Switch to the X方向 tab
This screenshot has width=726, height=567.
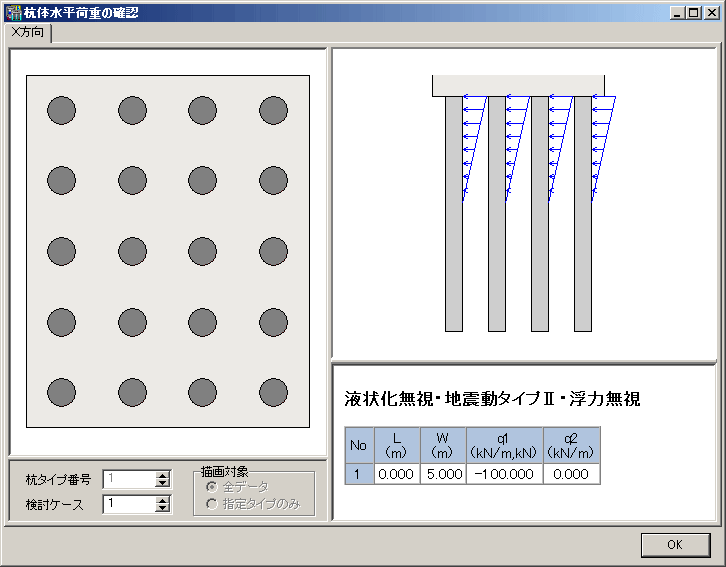27,32
